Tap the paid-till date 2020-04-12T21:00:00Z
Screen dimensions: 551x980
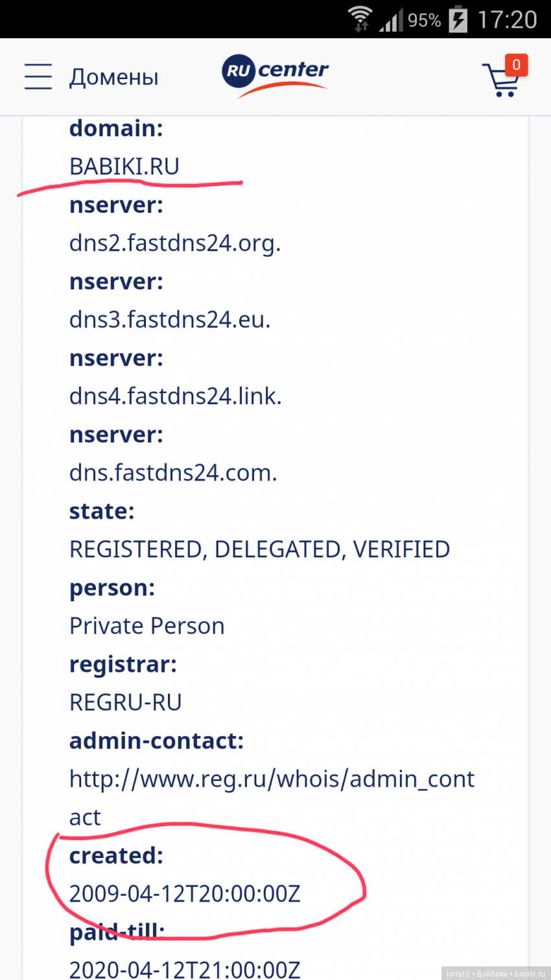pos(185,969)
